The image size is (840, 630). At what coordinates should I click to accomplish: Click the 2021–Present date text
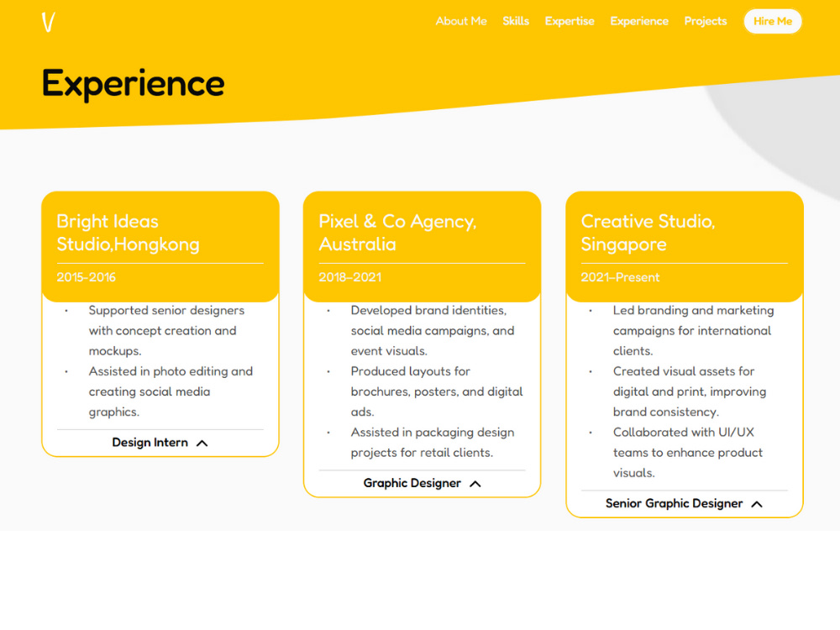coord(620,277)
